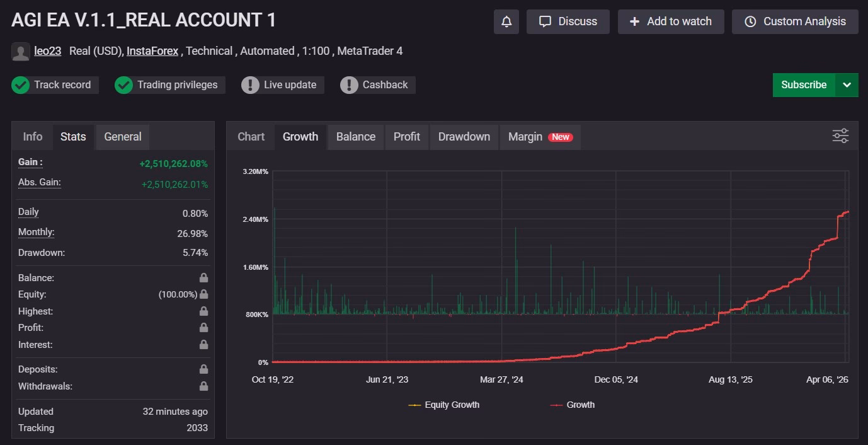Click the Withdrawals lock icon
Image resolution: width=868 pixels, height=445 pixels.
pos(203,386)
